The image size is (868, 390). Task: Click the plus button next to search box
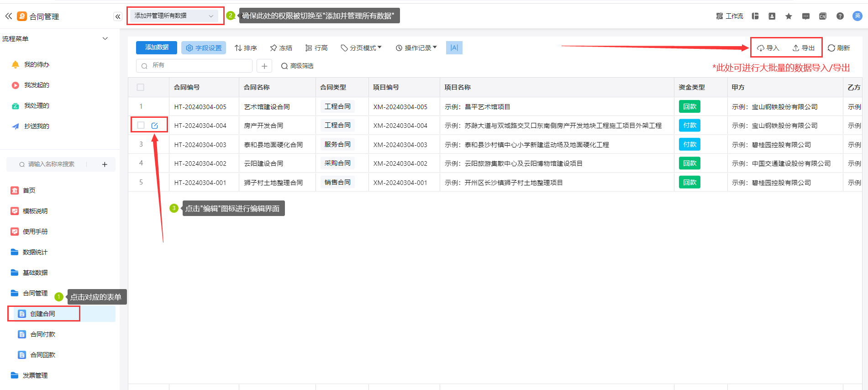point(264,66)
